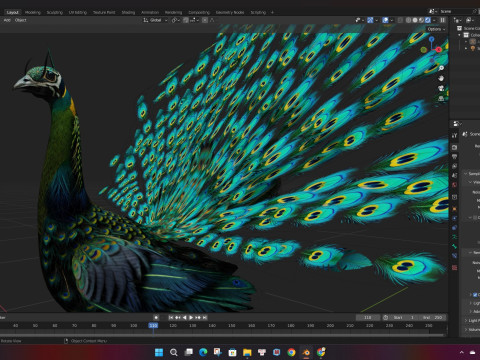Toggle viewport gizmos

(x=370, y=20)
